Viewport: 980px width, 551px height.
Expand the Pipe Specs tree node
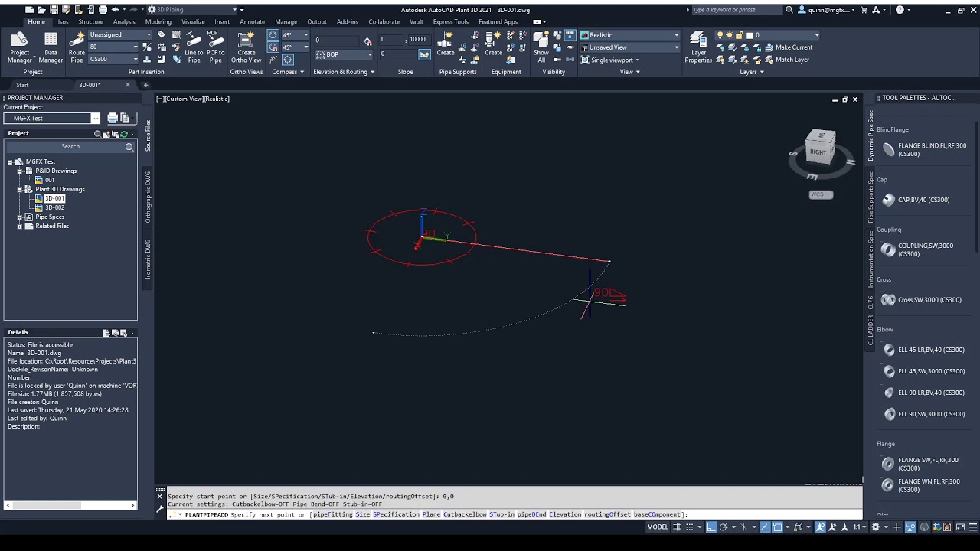click(x=20, y=217)
